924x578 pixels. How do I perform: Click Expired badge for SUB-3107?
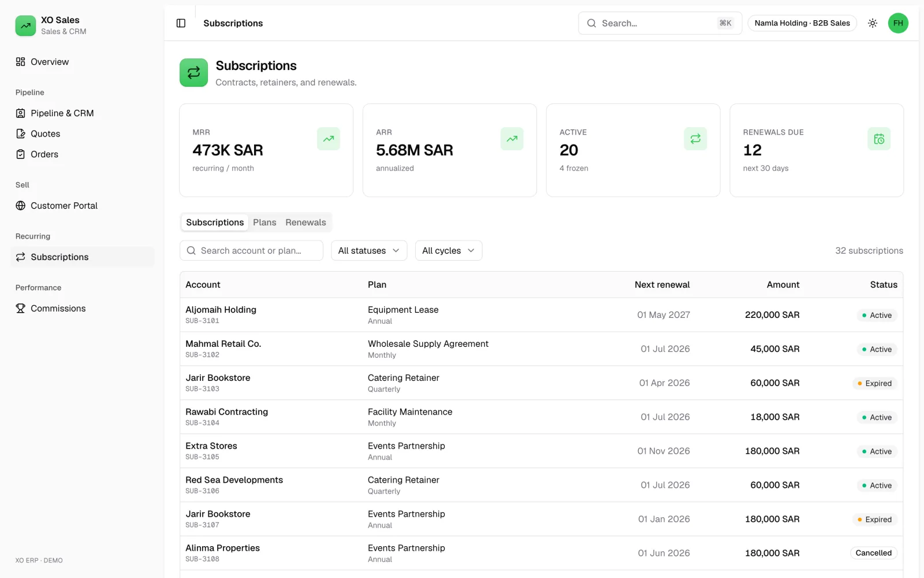click(x=874, y=520)
